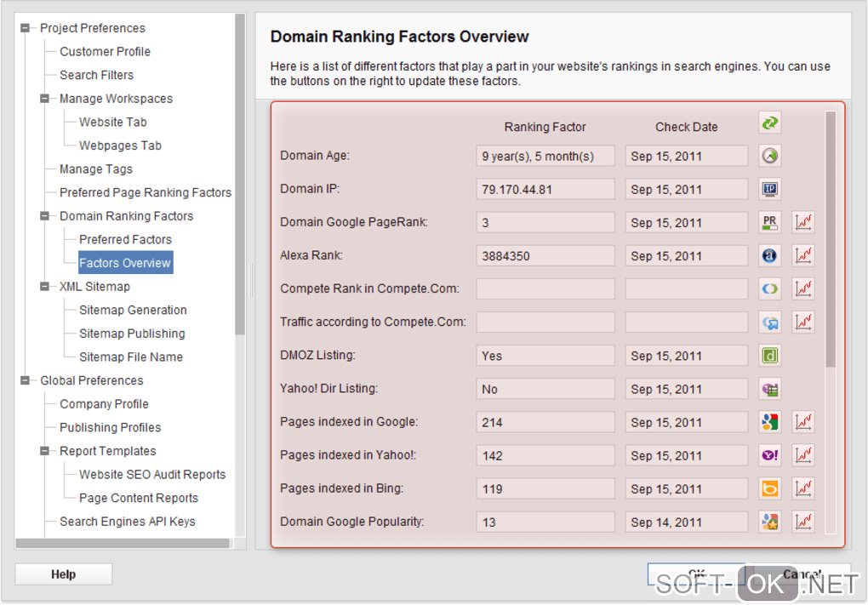Open Customer Profile preferences

pyautogui.click(x=106, y=51)
